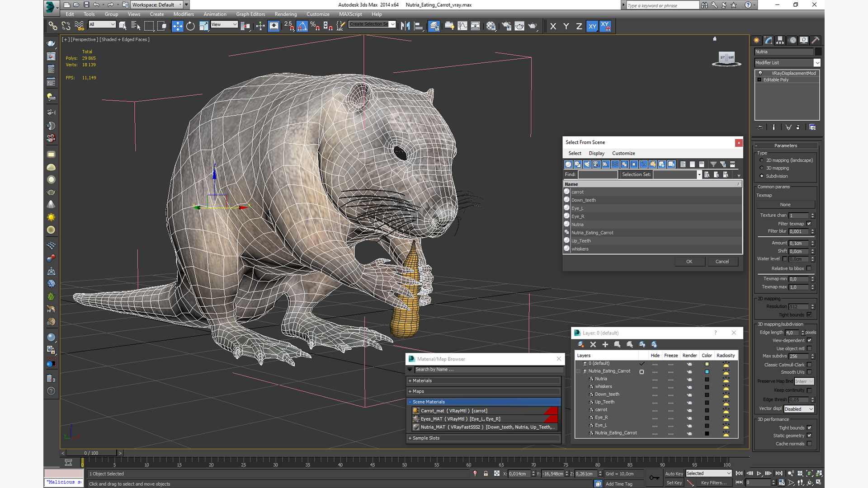Open the Create command panel tab

click(756, 40)
